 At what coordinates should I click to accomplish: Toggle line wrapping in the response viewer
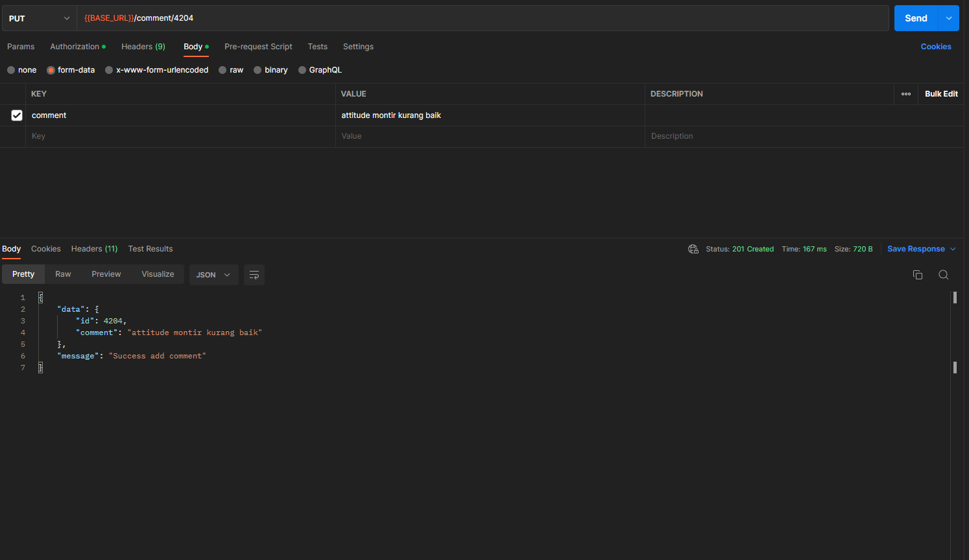254,275
